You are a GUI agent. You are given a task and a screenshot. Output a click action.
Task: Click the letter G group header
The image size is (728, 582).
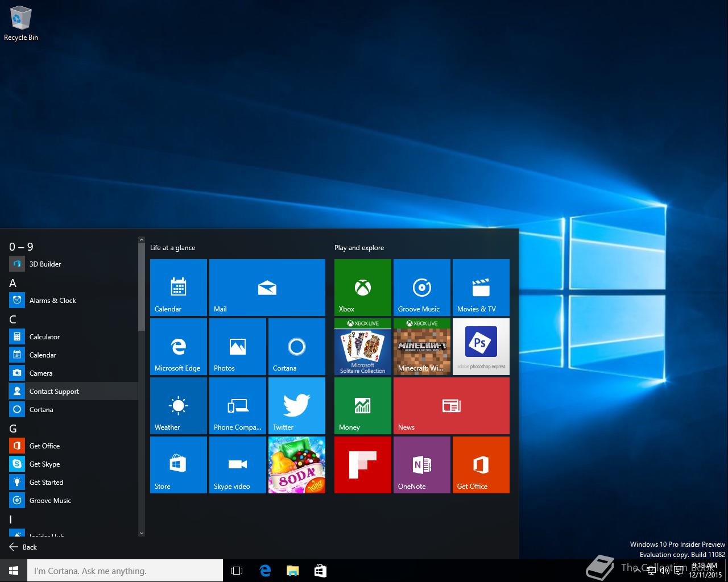(13, 429)
